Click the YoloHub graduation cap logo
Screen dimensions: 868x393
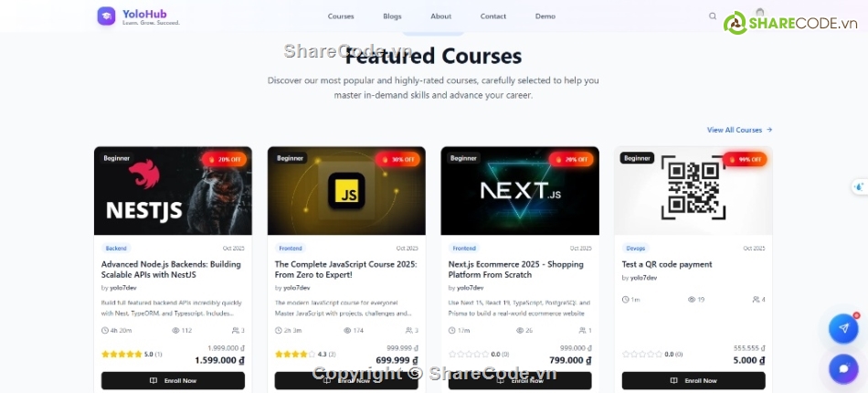pos(106,16)
